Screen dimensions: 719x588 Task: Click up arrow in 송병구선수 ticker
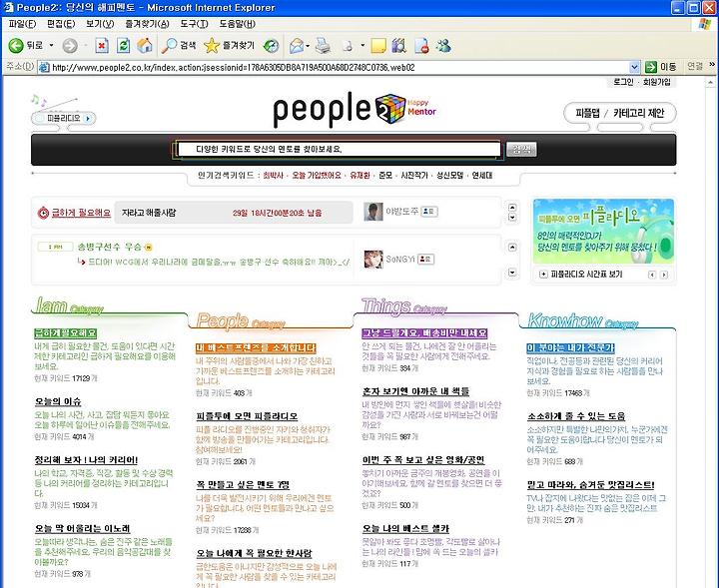pos(512,247)
